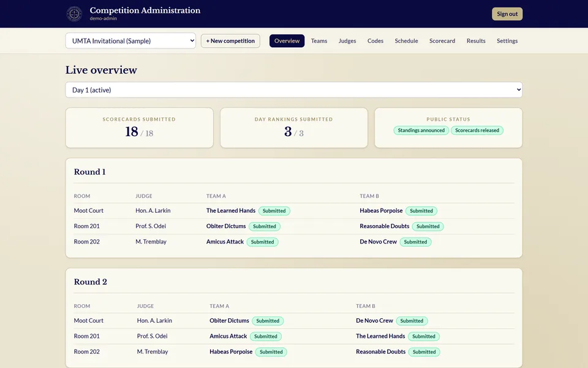
Task: Click the Live overview heading
Action: pyautogui.click(x=101, y=70)
